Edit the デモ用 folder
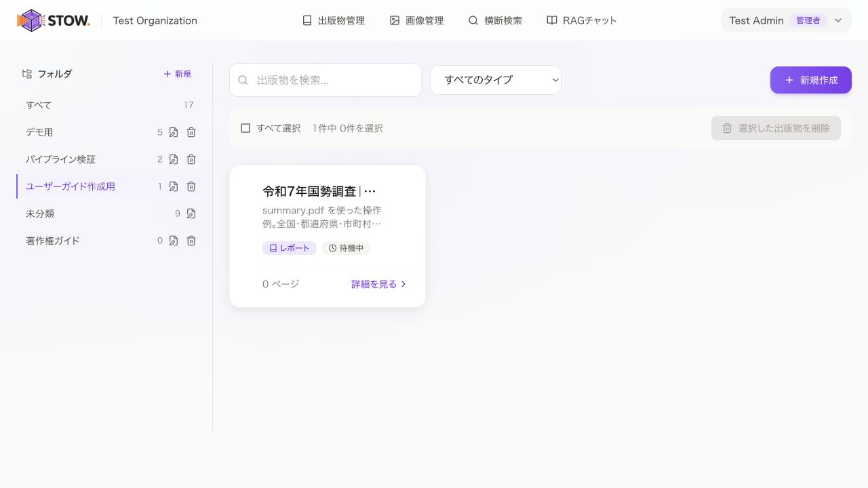The height and width of the screenshot is (488, 868). coord(174,132)
